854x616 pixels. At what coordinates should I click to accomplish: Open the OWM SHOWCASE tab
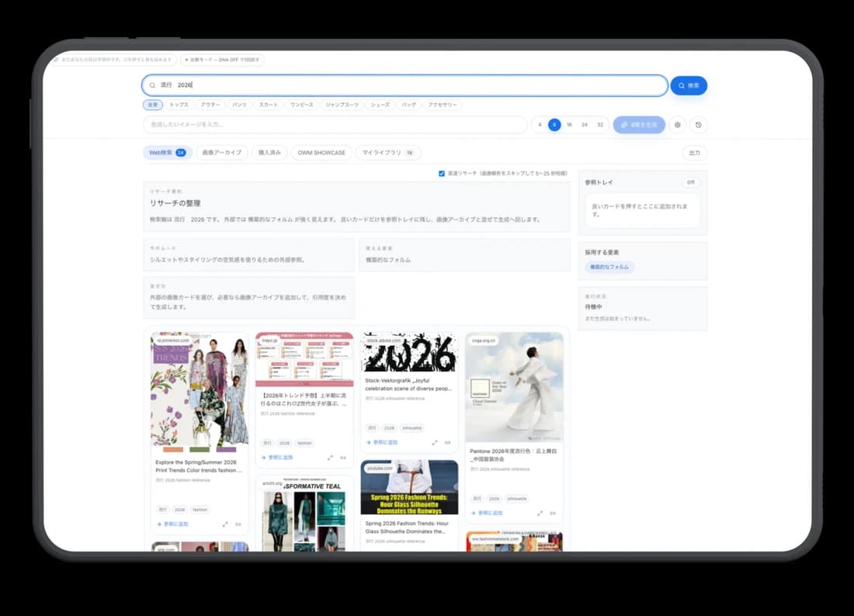(x=321, y=153)
